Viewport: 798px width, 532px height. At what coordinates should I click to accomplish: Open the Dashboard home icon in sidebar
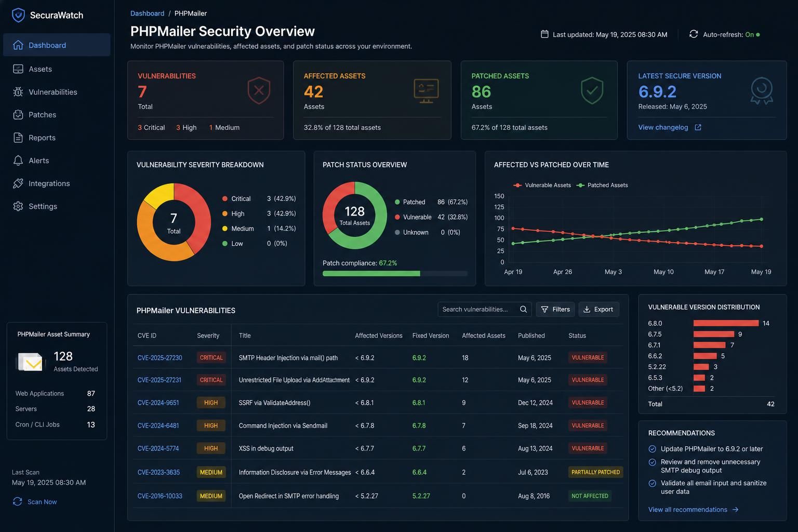(18, 45)
